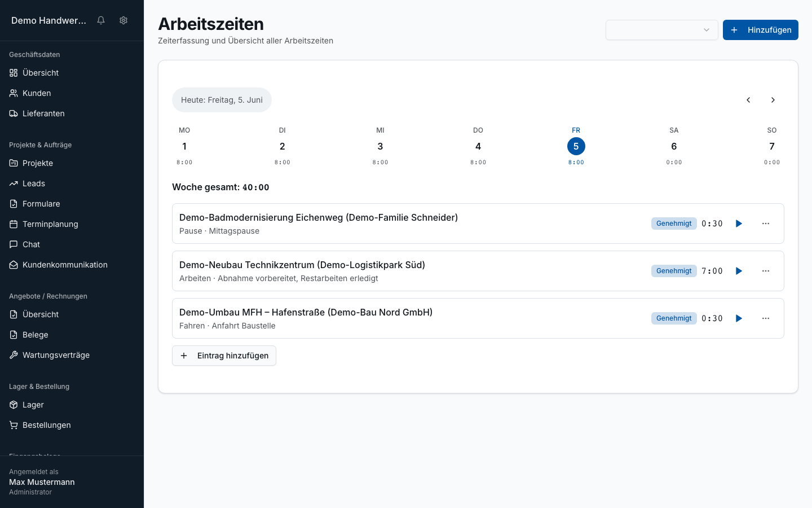This screenshot has width=812, height=508.
Task: Click Fahren · Anfahrt Baustelle description
Action: (x=227, y=326)
